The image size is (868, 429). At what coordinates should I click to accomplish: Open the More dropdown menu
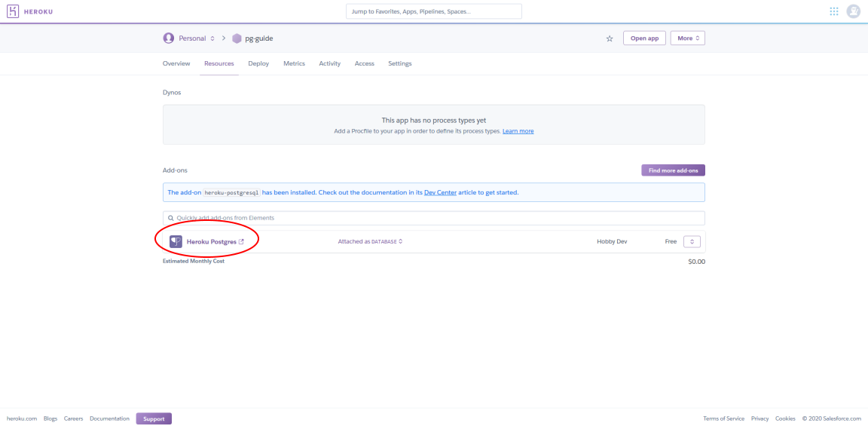coord(687,38)
